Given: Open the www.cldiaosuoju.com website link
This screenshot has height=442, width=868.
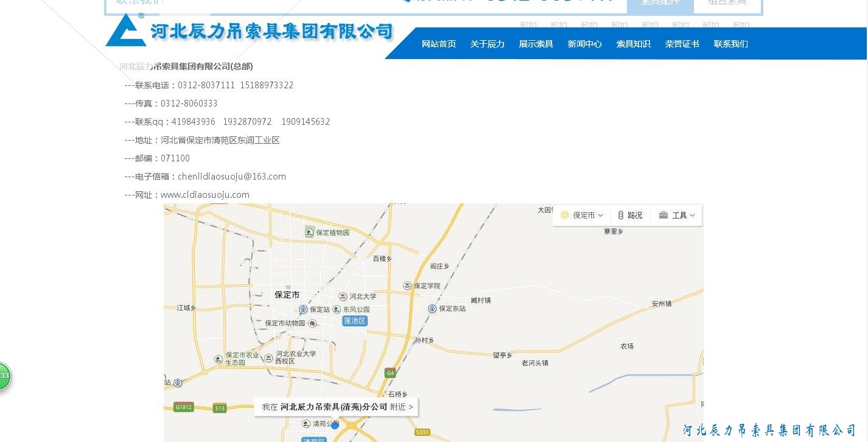Looking at the screenshot, I should pos(205,195).
